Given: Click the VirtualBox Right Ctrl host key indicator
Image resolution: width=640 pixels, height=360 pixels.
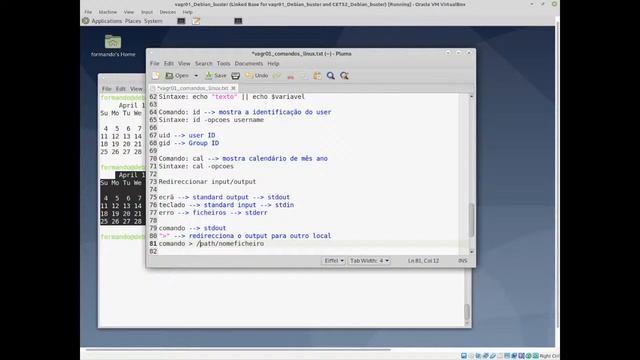Looking at the screenshot, I should [x=549, y=356].
